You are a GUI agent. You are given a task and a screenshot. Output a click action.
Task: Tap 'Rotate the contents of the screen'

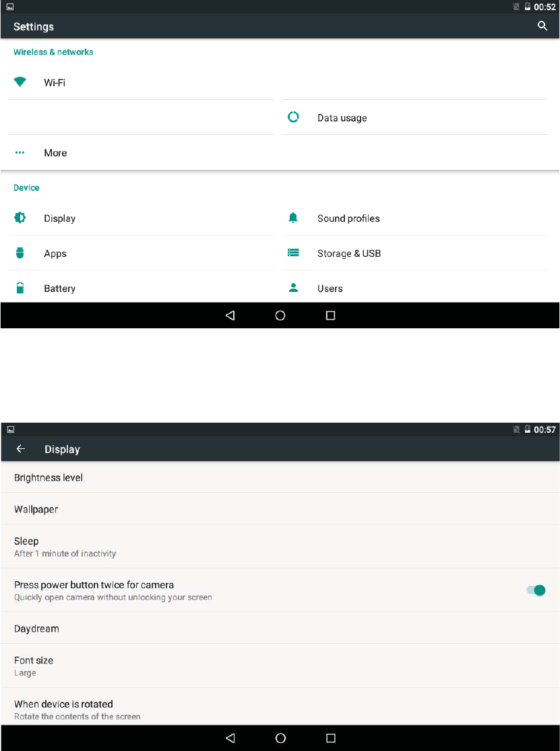click(x=77, y=717)
